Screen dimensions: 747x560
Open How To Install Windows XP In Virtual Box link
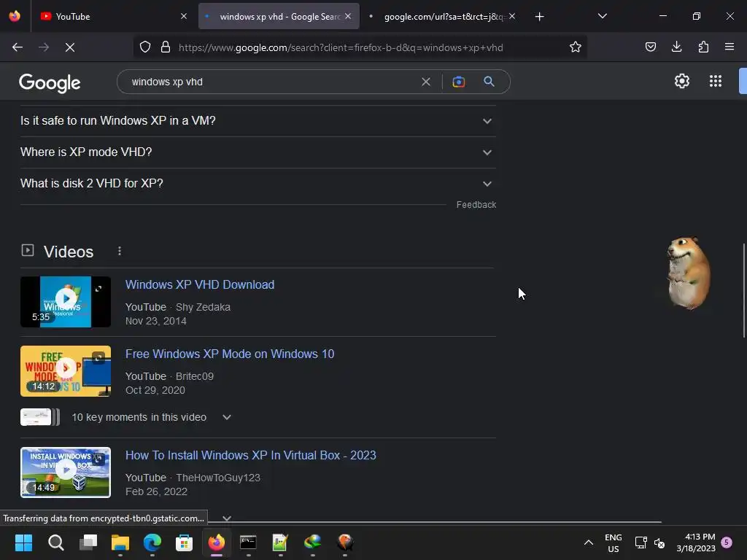tap(251, 455)
